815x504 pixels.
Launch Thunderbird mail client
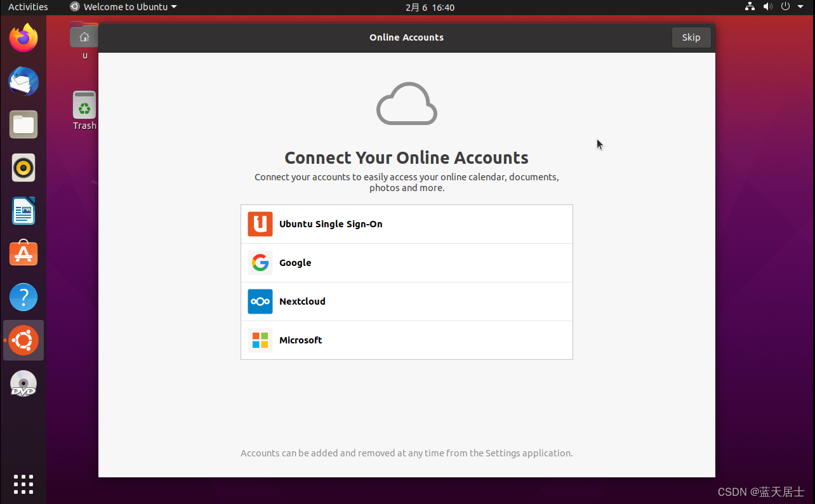(x=23, y=81)
